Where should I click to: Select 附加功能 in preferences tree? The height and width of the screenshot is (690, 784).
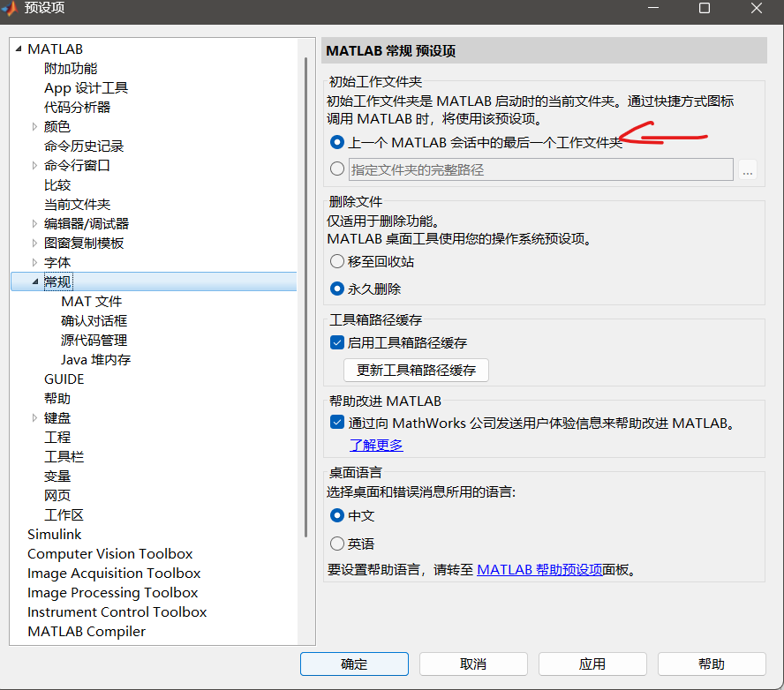click(71, 69)
